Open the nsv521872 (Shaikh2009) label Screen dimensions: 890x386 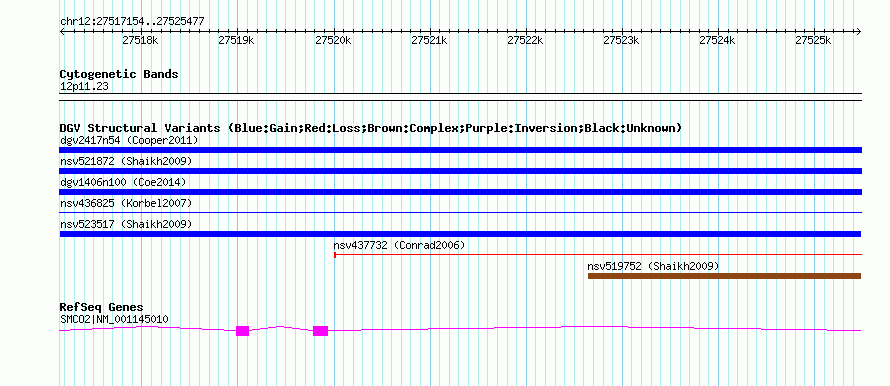coord(126,161)
